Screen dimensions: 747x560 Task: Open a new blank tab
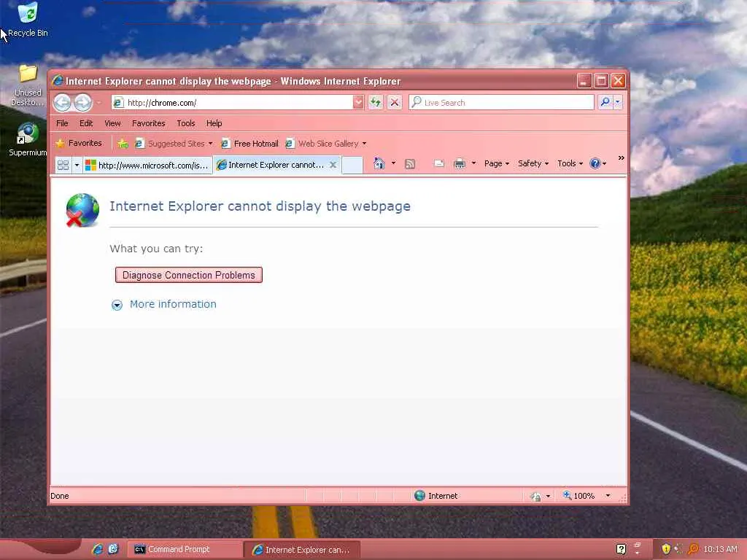pos(352,166)
